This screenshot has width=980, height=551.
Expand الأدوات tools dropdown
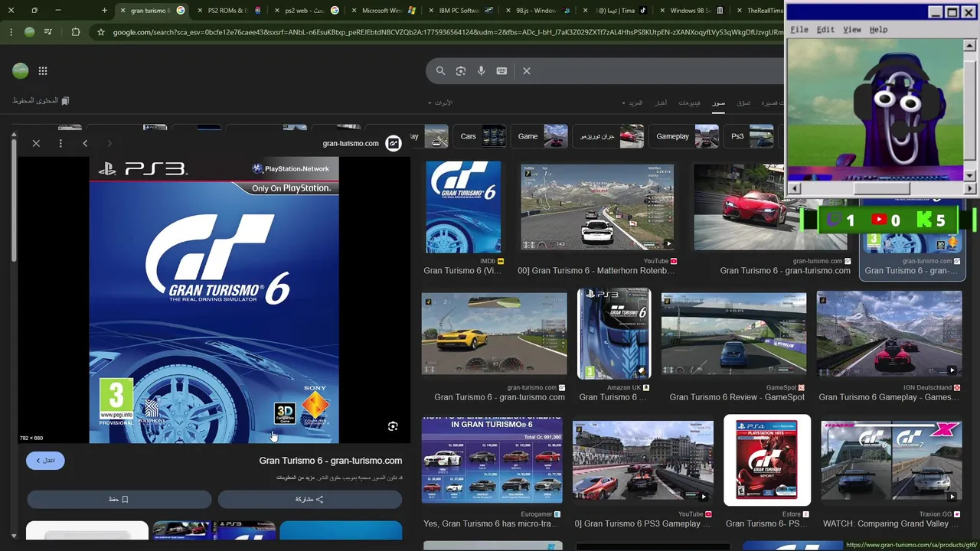coord(440,103)
